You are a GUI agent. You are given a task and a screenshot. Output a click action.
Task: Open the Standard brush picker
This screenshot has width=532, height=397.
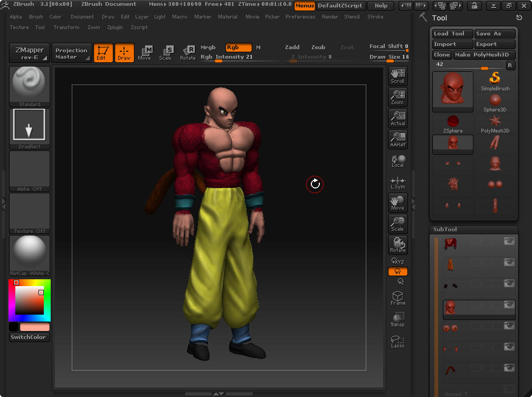(30, 87)
